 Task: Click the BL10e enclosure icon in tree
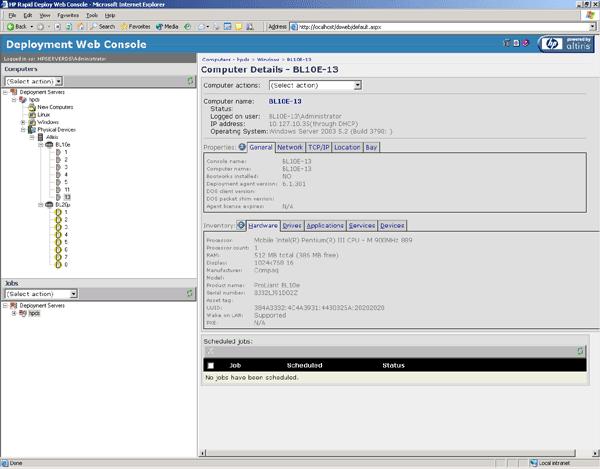click(49, 145)
